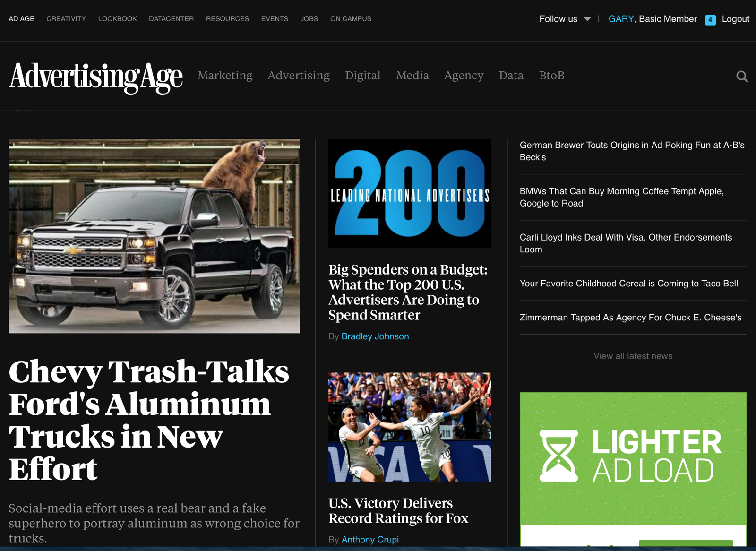Screen dimensions: 756x551
Task: Open the RESOURCES menu item
Action: (x=227, y=19)
